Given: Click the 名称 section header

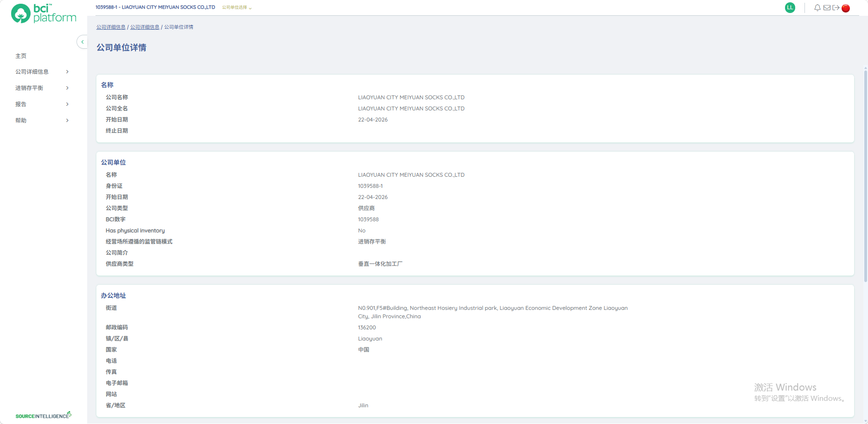Looking at the screenshot, I should [x=107, y=85].
